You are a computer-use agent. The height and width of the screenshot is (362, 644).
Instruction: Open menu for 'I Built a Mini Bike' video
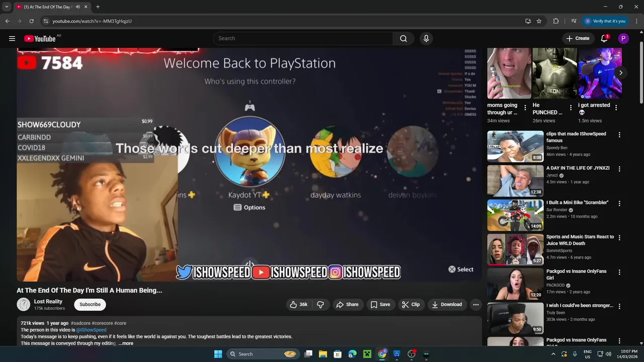(x=619, y=204)
